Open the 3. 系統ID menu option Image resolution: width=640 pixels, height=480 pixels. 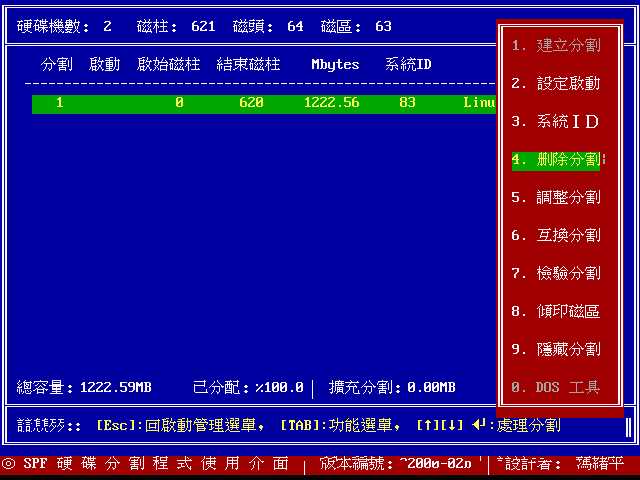click(555, 122)
